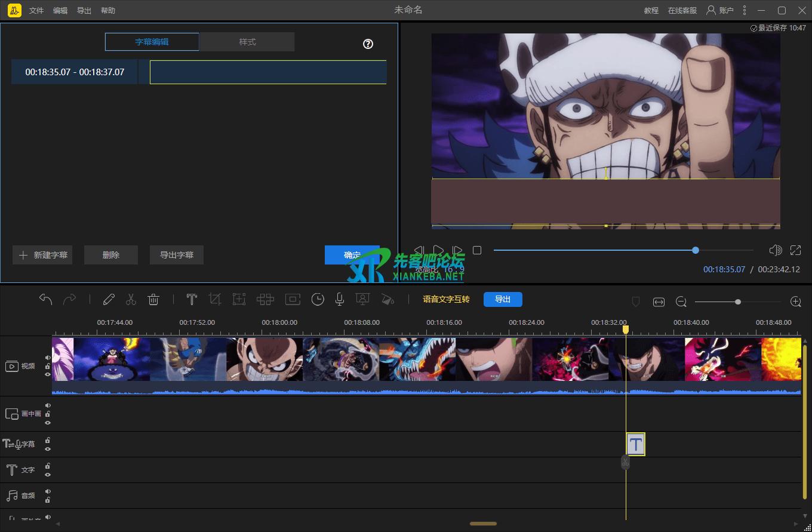Click the trash delete icon in toolbar
The width and height of the screenshot is (812, 532).
click(153, 300)
